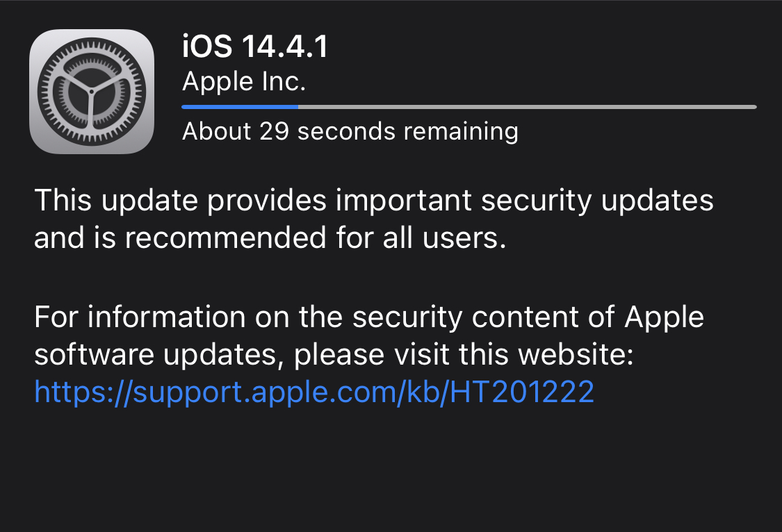Viewport: 782px width, 532px height.
Task: Open the https://support.apple.com/kb/HT201222 link
Action: [x=313, y=392]
